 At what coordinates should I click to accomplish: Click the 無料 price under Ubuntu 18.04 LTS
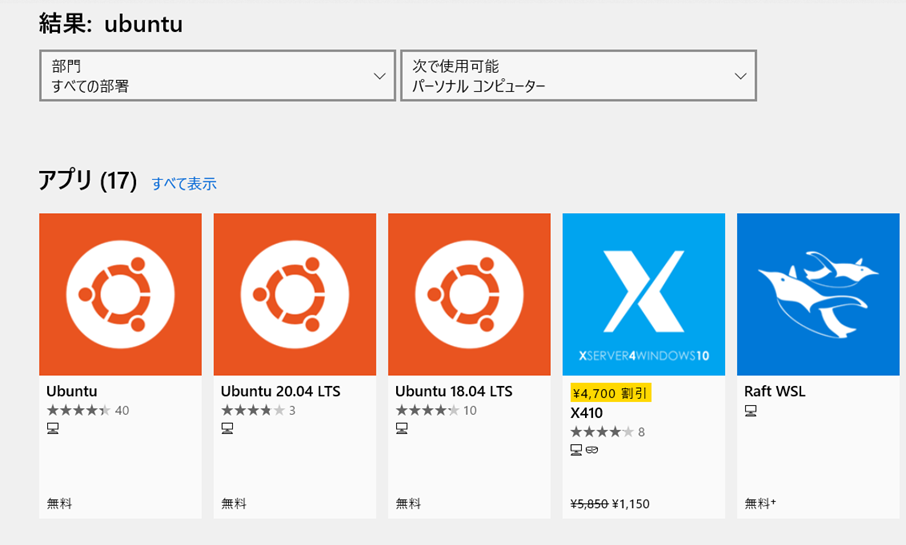coord(408,504)
